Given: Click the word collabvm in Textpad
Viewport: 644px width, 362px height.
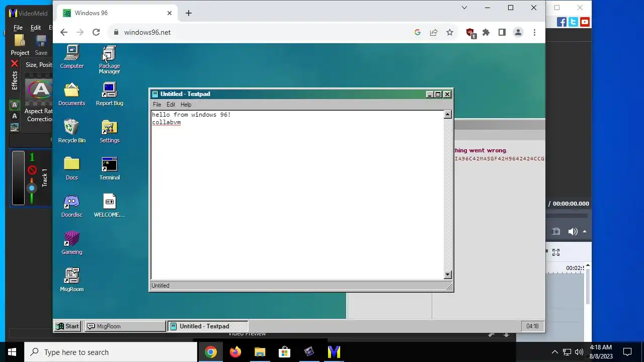Looking at the screenshot, I should 167,122.
